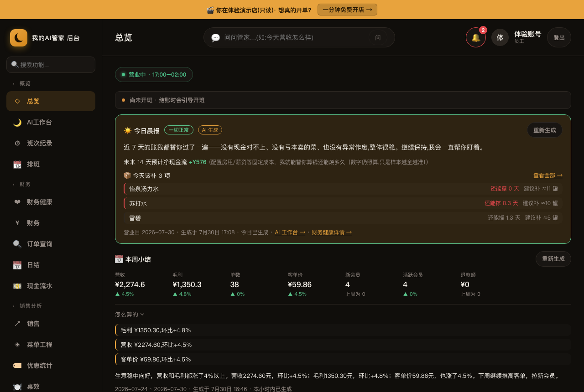Viewport: 584px width, 392px height.
Task: Click the search magnifier icon in sidebar
Action: [15, 65]
